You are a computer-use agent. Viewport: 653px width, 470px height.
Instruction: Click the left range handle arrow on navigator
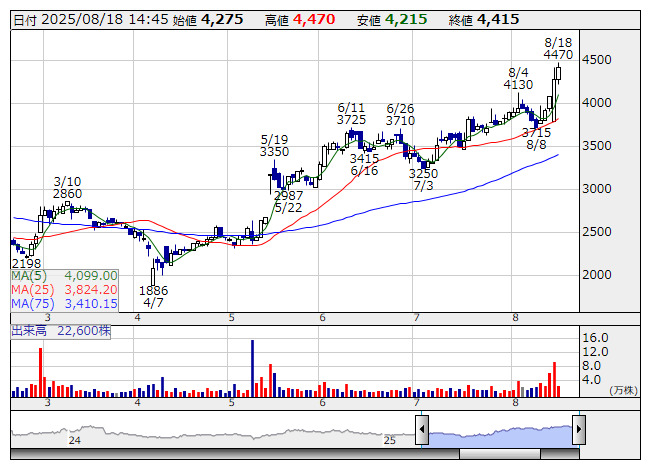coord(422,431)
